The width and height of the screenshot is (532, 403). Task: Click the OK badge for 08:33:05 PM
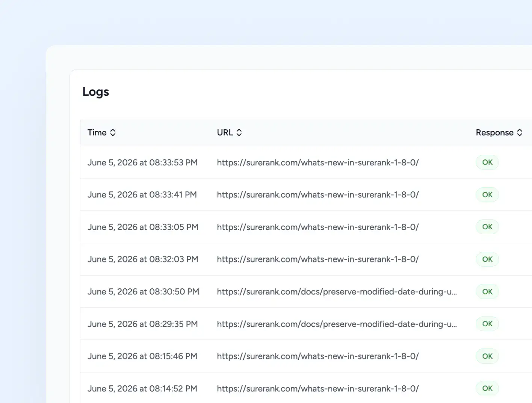point(487,227)
